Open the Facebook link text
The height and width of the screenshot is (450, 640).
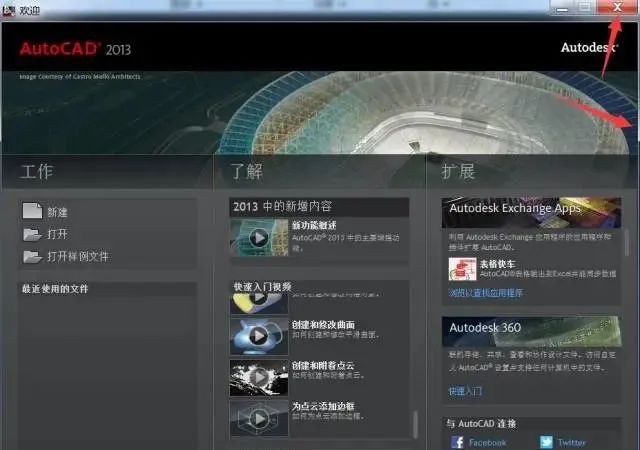pyautogui.click(x=488, y=442)
